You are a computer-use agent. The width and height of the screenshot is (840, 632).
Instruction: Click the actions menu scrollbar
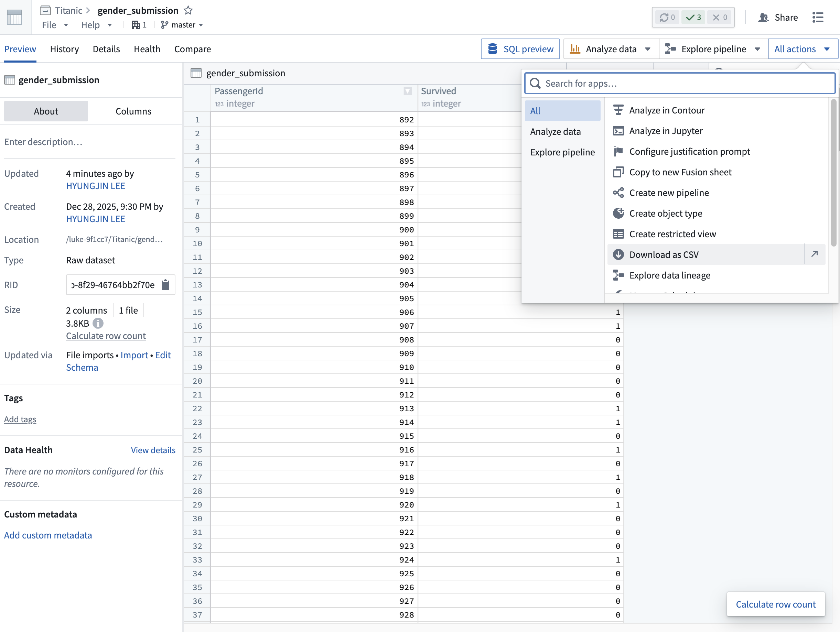pyautogui.click(x=833, y=173)
